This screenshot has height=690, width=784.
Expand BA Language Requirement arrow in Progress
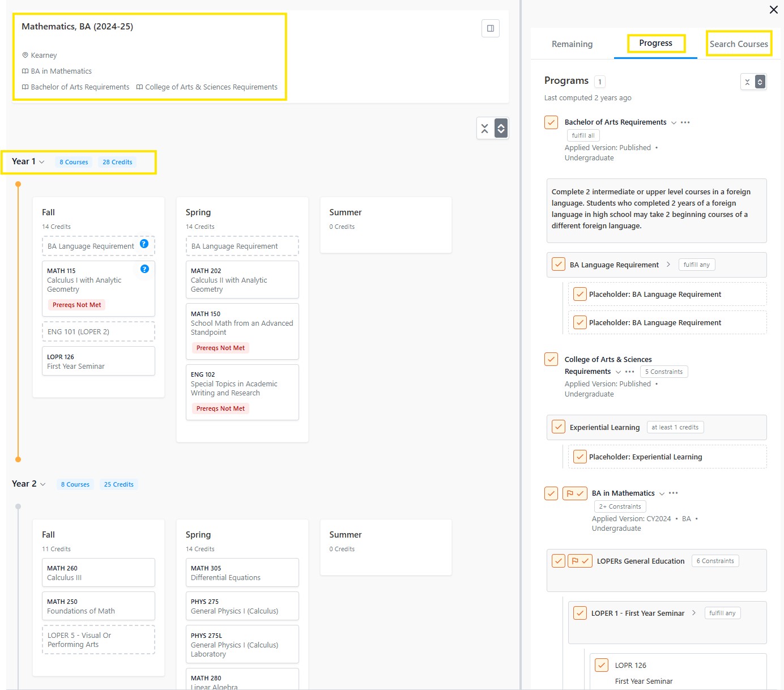pos(668,265)
